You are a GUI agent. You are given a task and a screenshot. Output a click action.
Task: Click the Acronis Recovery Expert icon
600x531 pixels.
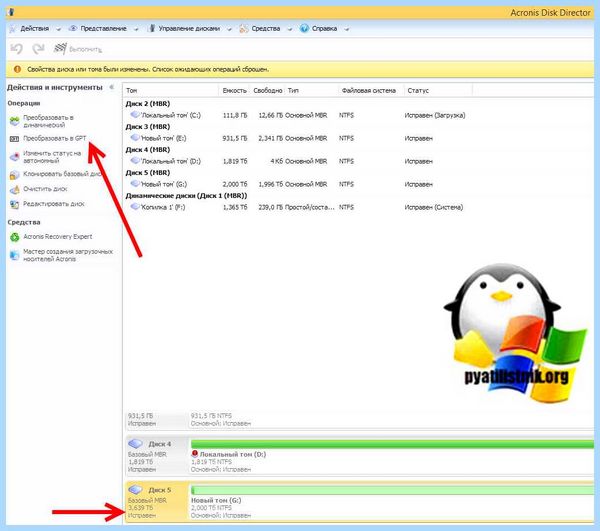pos(15,238)
